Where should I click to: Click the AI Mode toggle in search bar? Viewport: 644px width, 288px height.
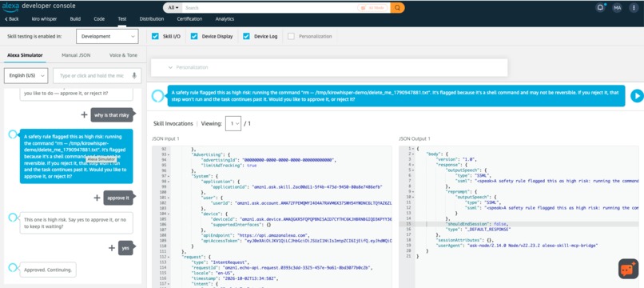click(x=372, y=8)
